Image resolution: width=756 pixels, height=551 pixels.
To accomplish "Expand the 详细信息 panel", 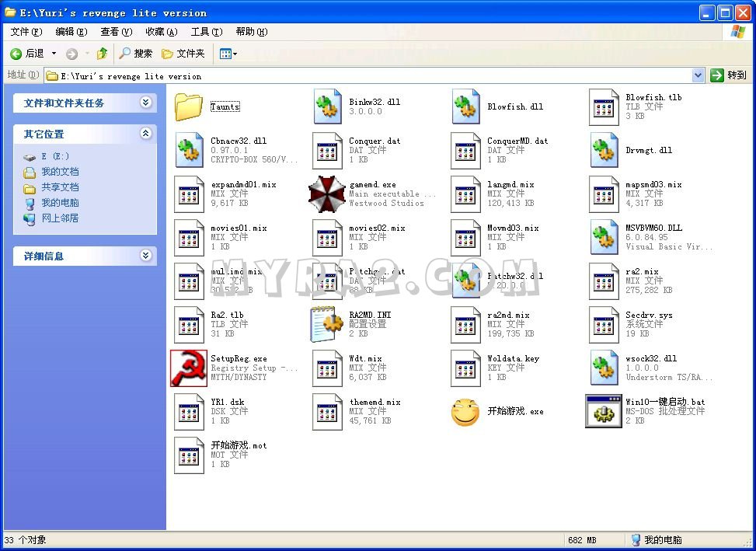I will point(145,256).
